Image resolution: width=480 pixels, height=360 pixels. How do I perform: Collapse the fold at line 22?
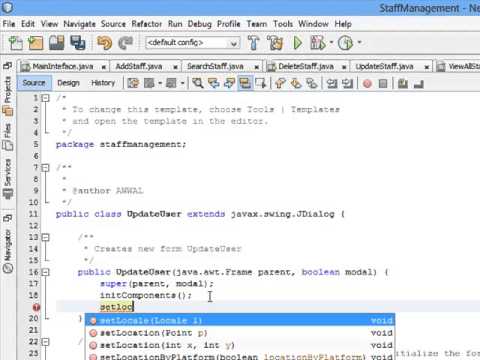coord(46,342)
